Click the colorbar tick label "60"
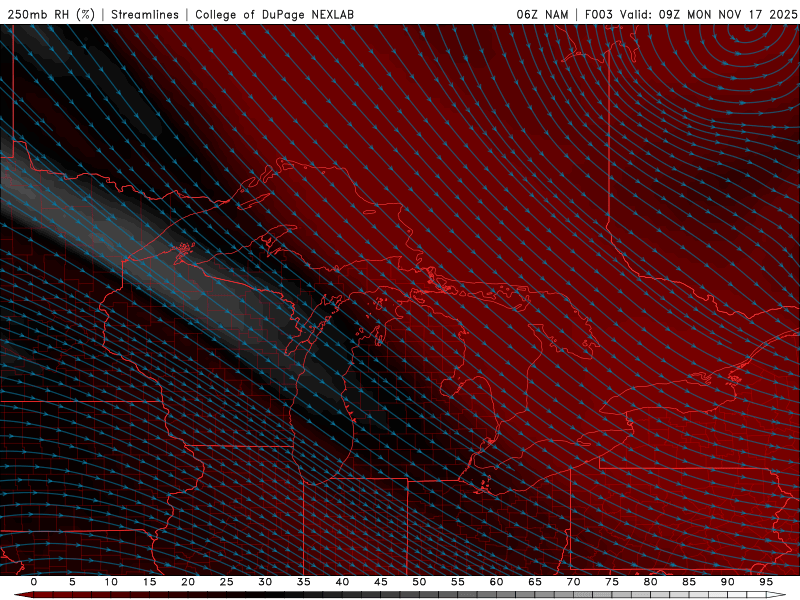Image resolution: width=800 pixels, height=600 pixels. [496, 582]
